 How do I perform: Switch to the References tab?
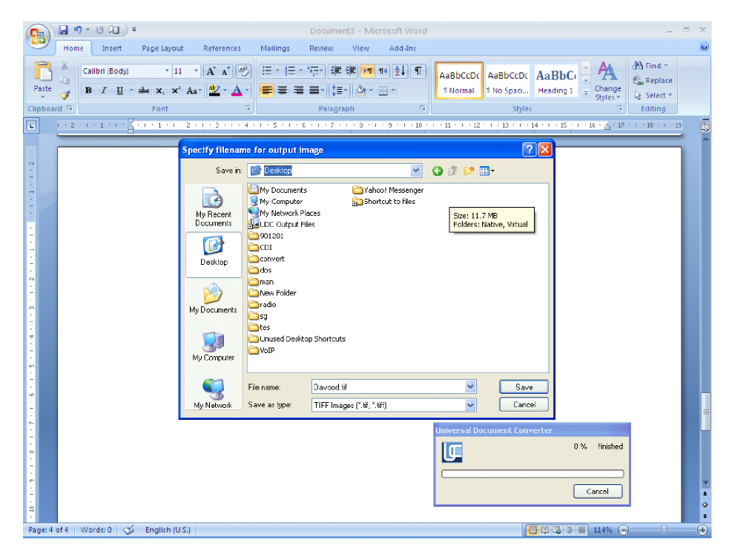(222, 48)
